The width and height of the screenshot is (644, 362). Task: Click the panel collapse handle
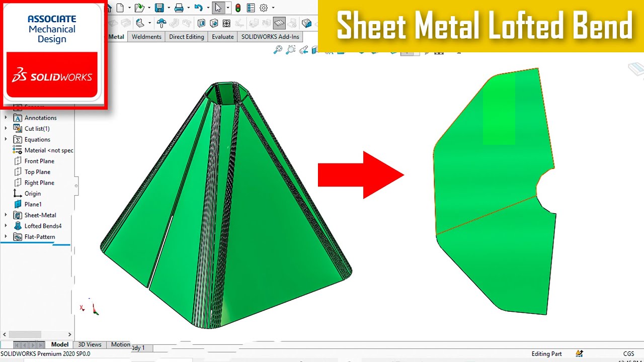76,186
